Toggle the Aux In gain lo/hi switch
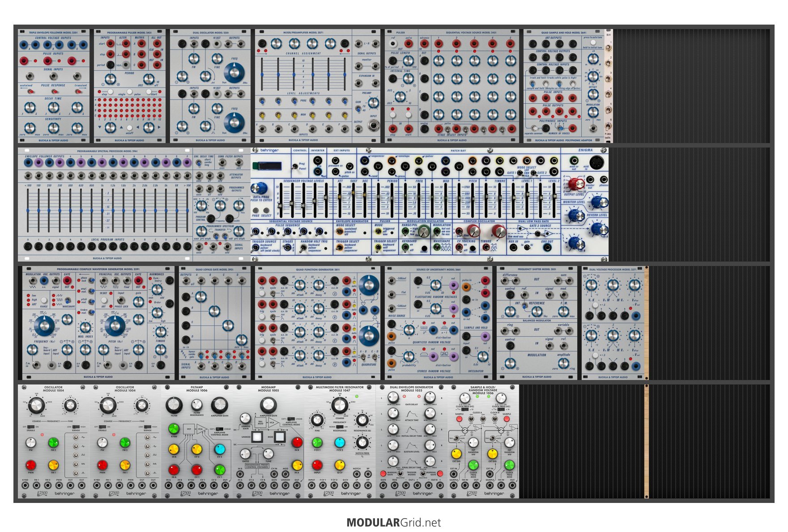 (x=527, y=247)
